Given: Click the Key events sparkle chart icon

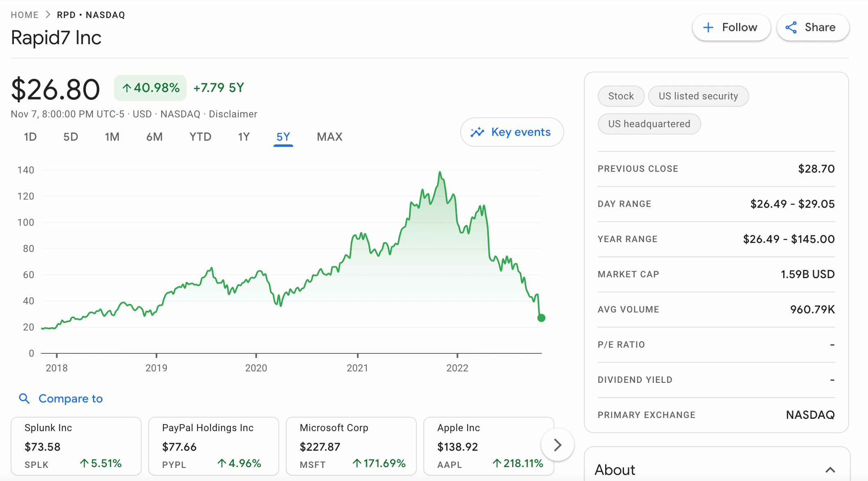Looking at the screenshot, I should click(477, 132).
